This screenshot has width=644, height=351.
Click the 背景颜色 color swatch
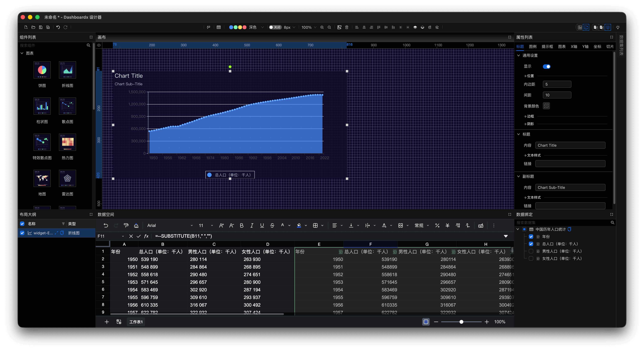(546, 106)
